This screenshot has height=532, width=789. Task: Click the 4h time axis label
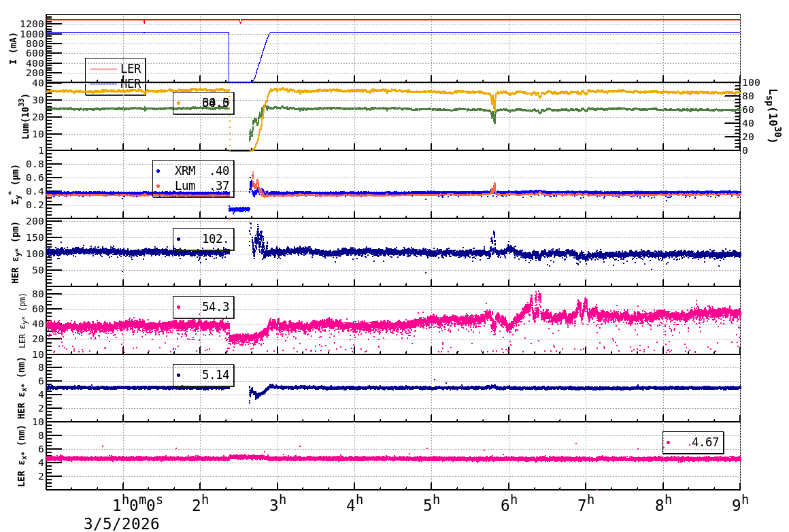coord(354,504)
